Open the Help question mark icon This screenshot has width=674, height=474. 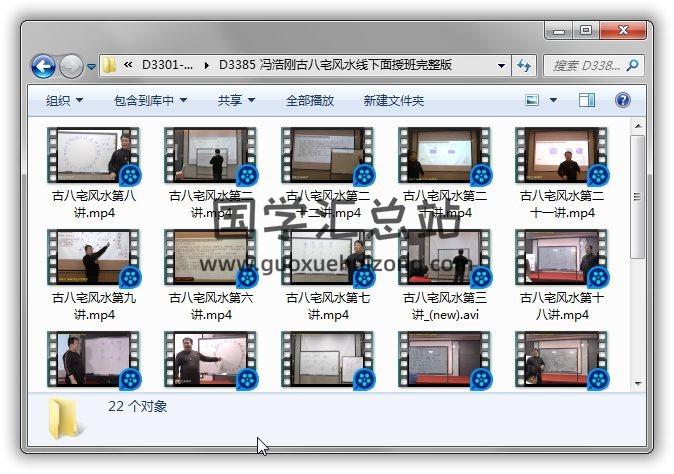coord(622,100)
